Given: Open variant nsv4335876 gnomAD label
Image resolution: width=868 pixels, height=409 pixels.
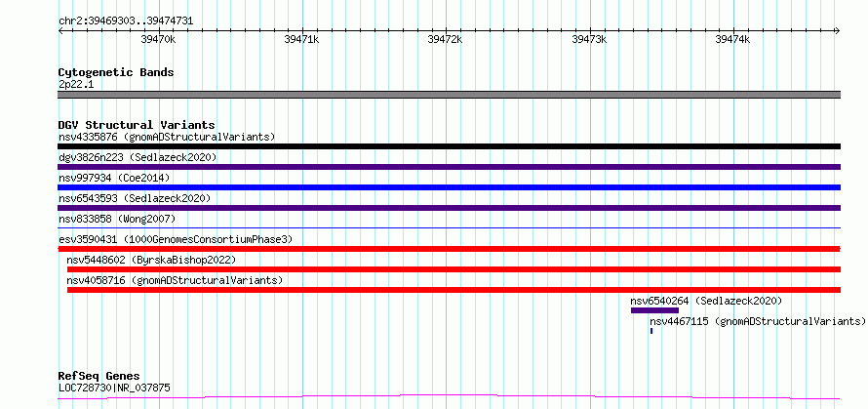Looking at the screenshot, I should pyautogui.click(x=167, y=137).
